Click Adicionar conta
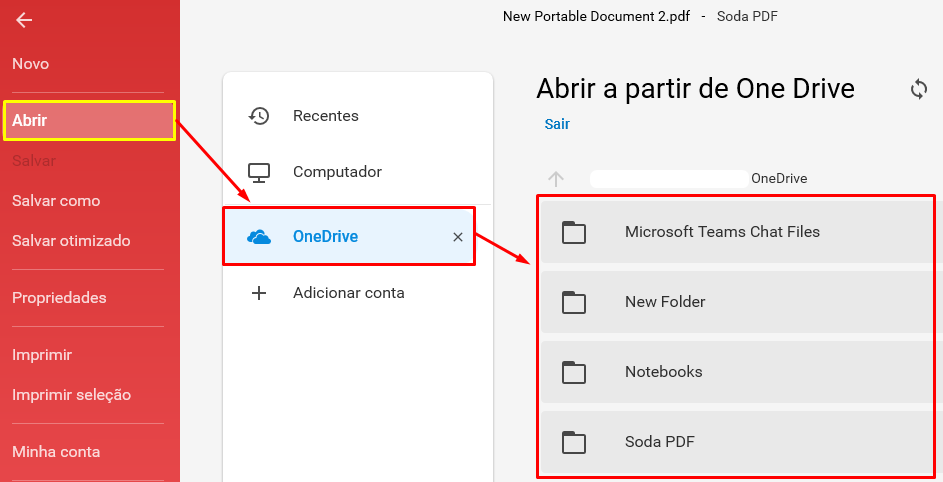943x482 pixels. pyautogui.click(x=358, y=293)
